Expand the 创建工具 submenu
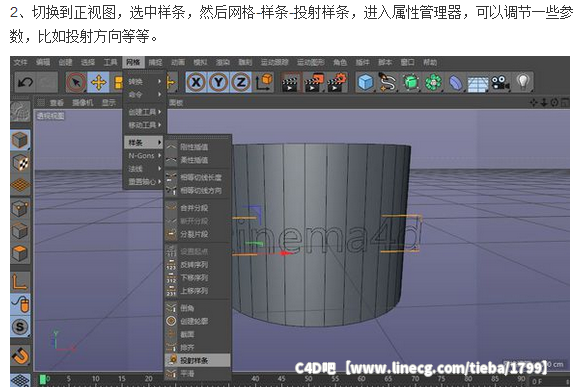 coord(145,112)
